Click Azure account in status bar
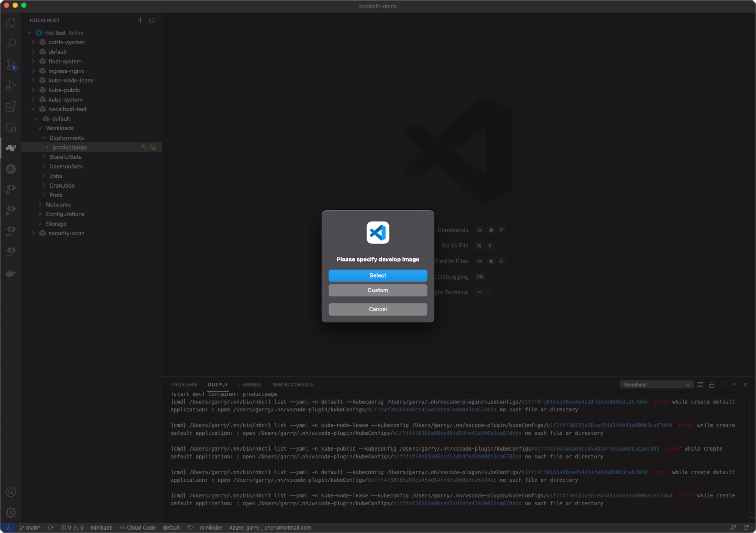Screen dimensions: 756x533 click(270, 528)
